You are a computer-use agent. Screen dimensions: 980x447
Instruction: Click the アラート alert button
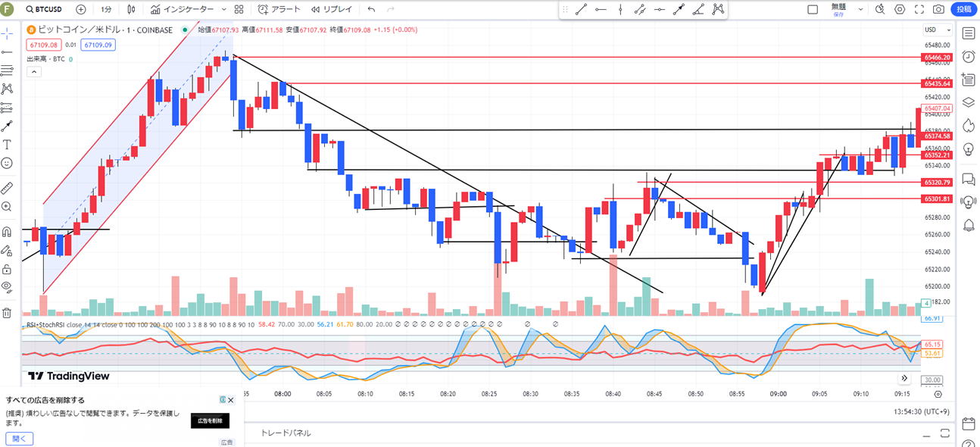(279, 10)
